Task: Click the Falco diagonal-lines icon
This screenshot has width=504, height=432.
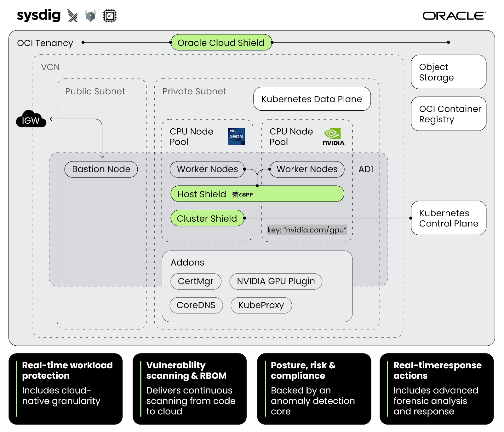Action: [73, 16]
